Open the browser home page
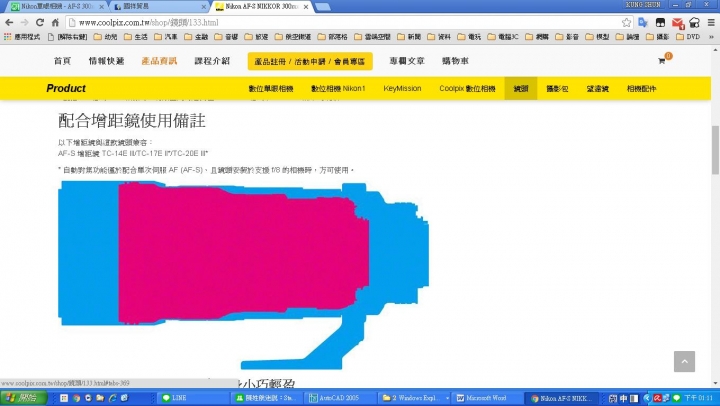This screenshot has width=720, height=406. (x=55, y=22)
